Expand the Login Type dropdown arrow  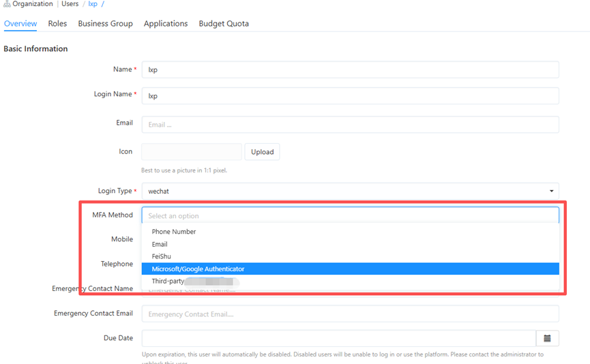click(x=551, y=192)
